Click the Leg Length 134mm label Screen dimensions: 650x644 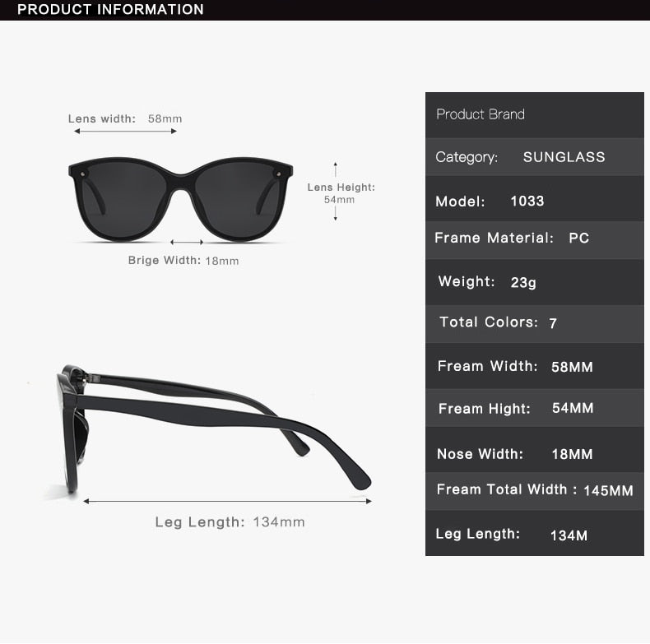(230, 522)
